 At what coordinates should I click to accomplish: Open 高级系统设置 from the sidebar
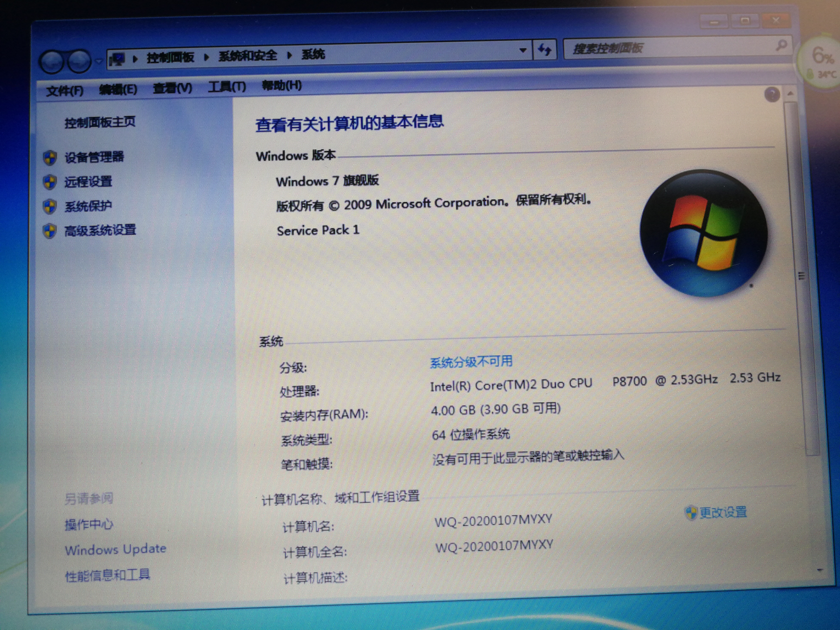[100, 230]
